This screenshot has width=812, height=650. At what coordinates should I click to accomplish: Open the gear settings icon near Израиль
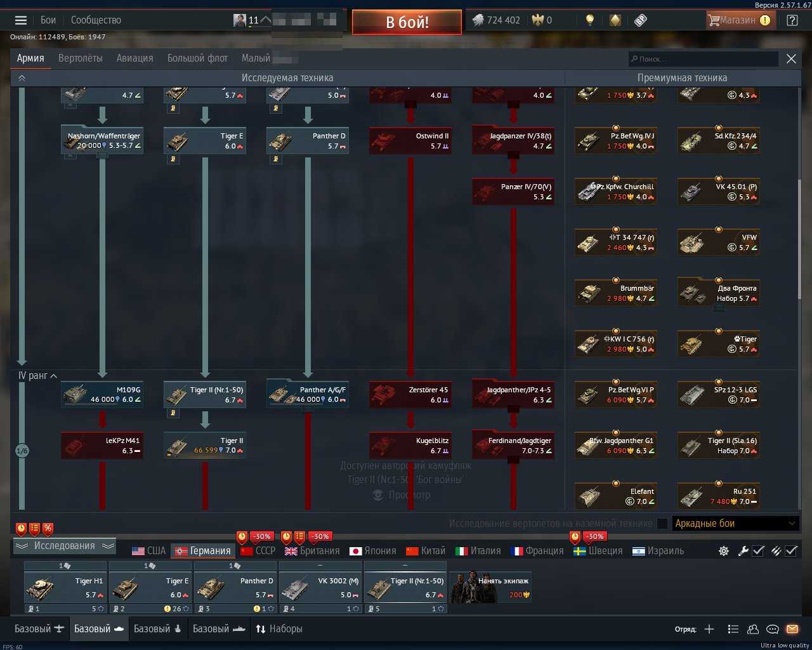tap(723, 551)
